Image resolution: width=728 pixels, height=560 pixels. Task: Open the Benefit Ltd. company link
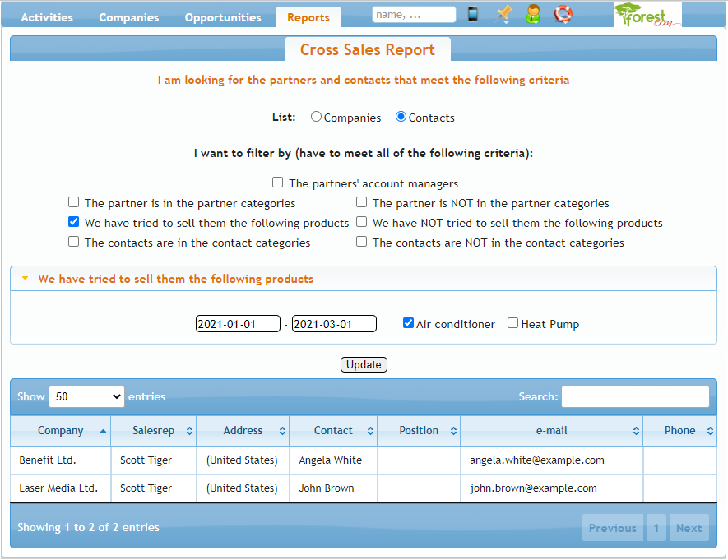click(x=48, y=460)
